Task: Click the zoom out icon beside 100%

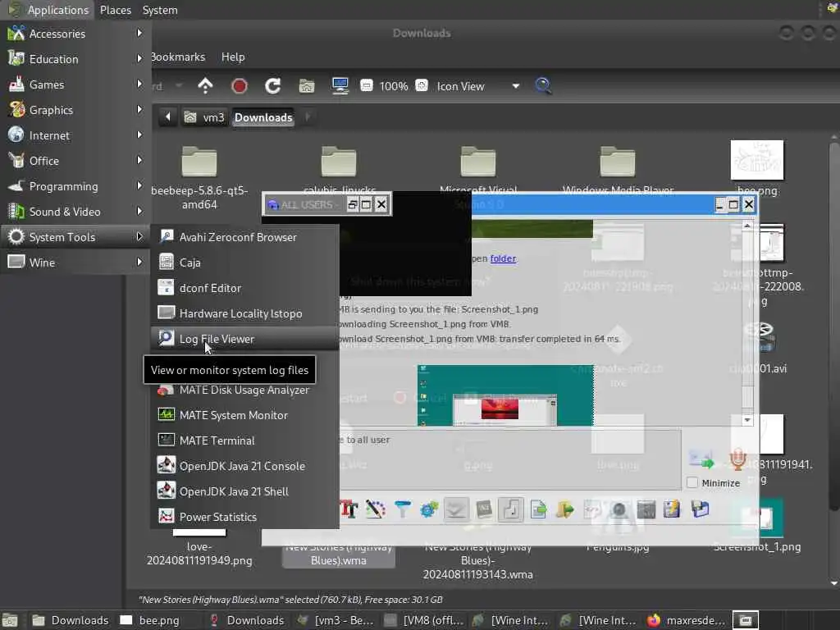Action: (x=367, y=85)
